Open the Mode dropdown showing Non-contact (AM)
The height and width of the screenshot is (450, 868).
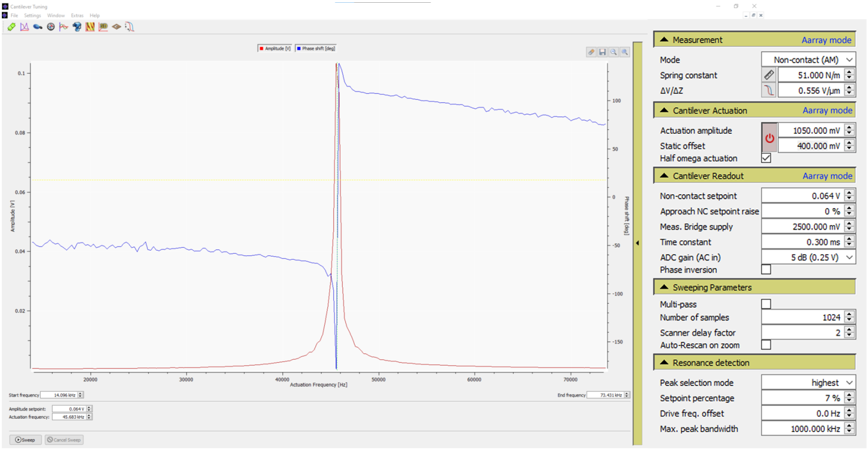tap(808, 60)
